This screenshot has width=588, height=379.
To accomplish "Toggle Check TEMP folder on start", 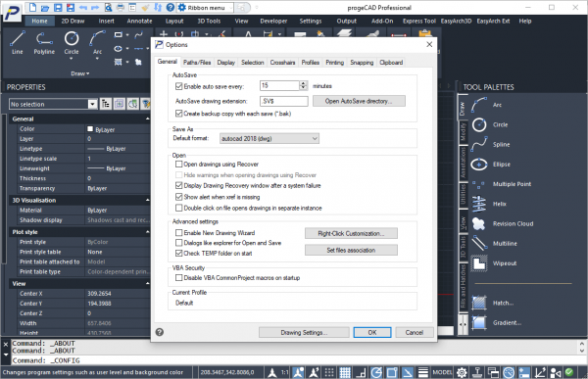I will point(179,254).
